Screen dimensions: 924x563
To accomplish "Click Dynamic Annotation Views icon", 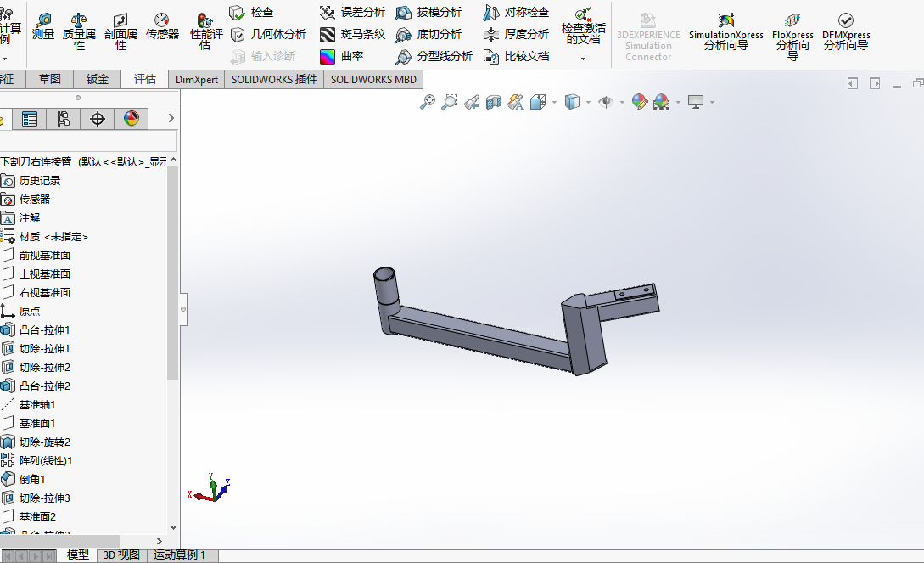I will 516,102.
